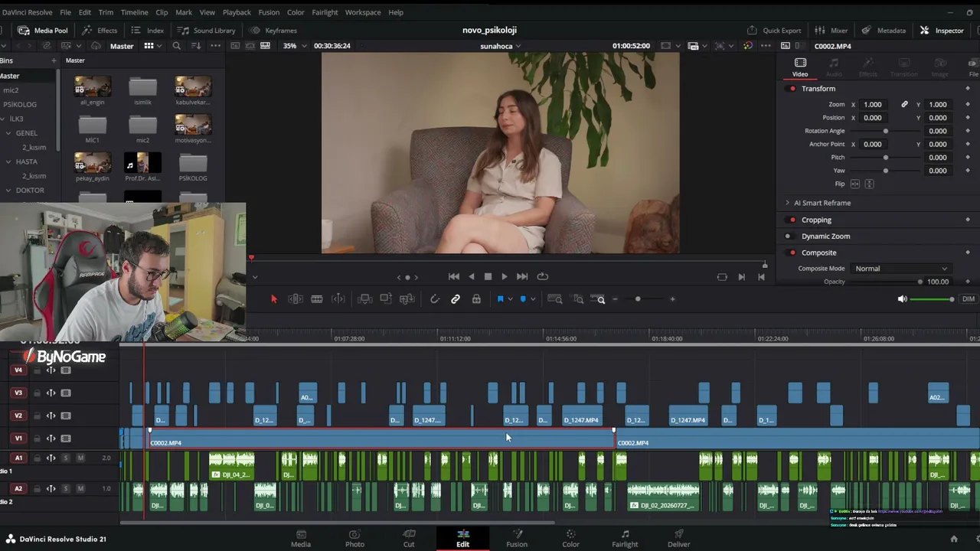
Task: Toggle timeline snapping magnet icon
Action: pos(434,299)
